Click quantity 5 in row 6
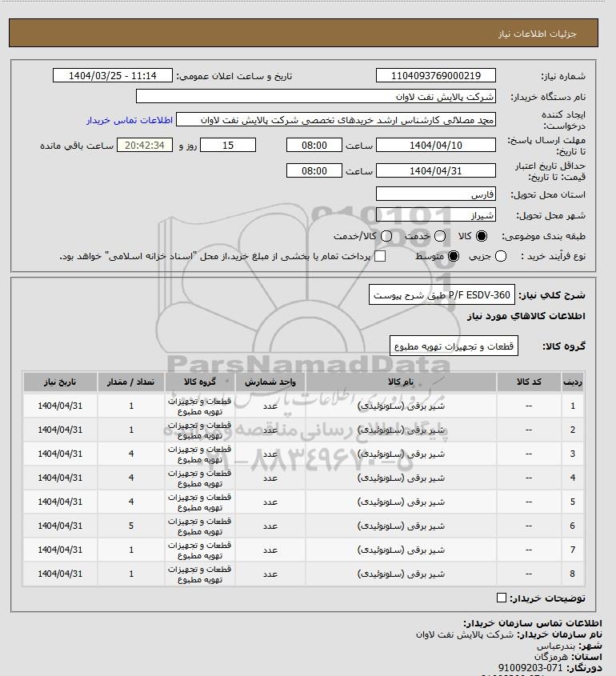Screen dimensions: 616x676 pos(131,526)
